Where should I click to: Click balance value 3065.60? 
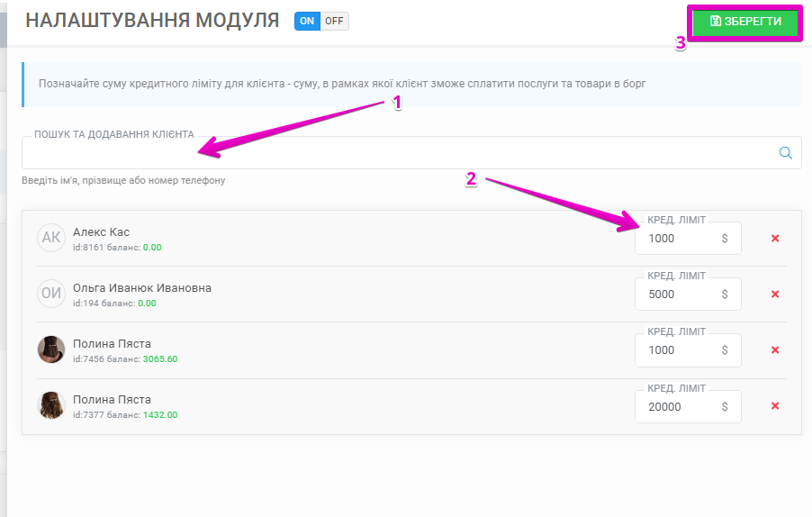(160, 359)
